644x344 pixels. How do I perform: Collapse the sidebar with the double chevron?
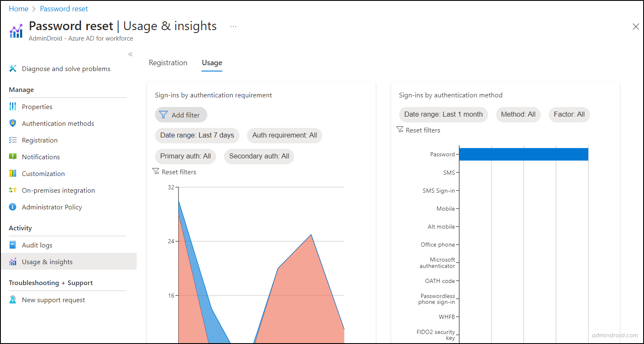(130, 54)
